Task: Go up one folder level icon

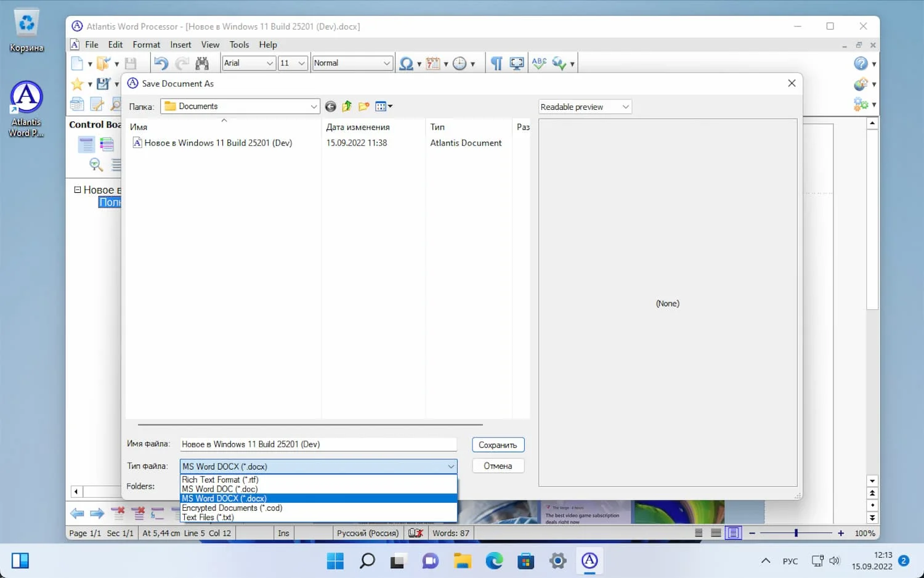Action: pyautogui.click(x=347, y=107)
